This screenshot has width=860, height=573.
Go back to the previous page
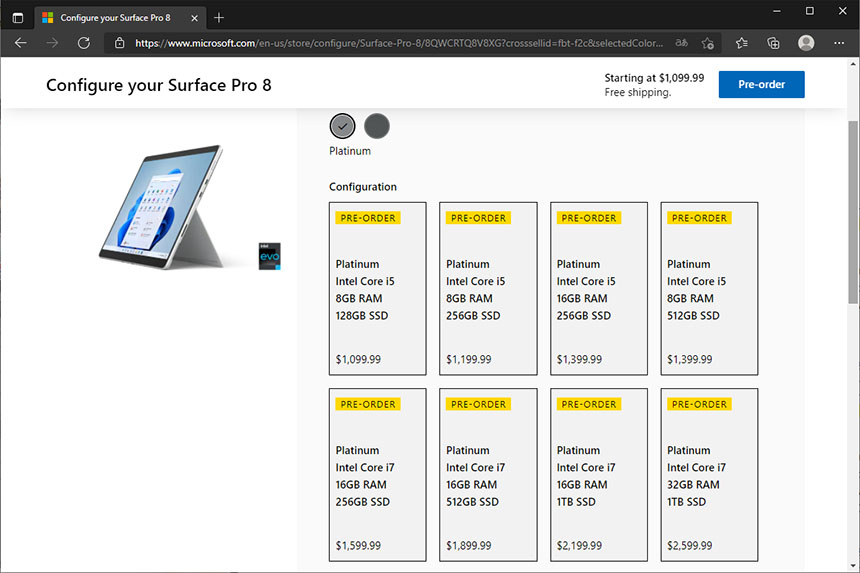pyautogui.click(x=21, y=43)
